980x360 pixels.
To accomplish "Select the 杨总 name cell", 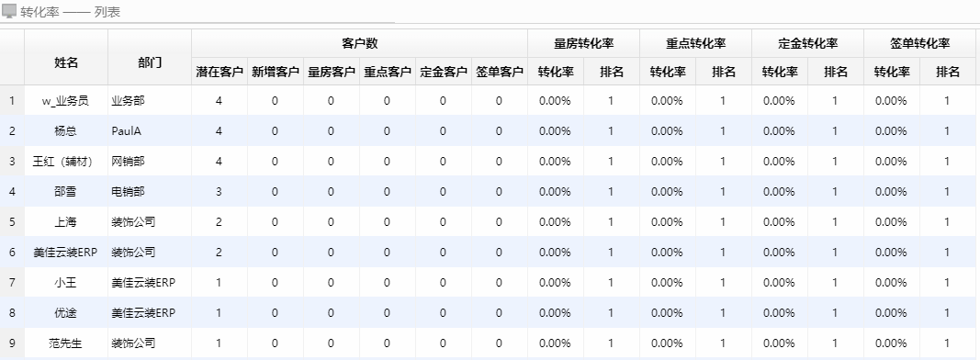I will pos(66,131).
